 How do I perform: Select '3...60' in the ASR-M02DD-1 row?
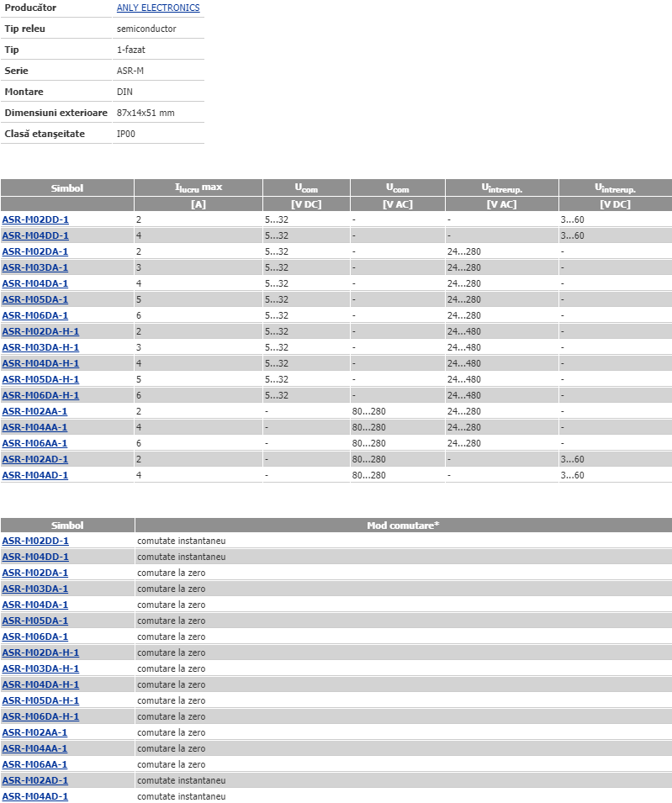(x=572, y=219)
